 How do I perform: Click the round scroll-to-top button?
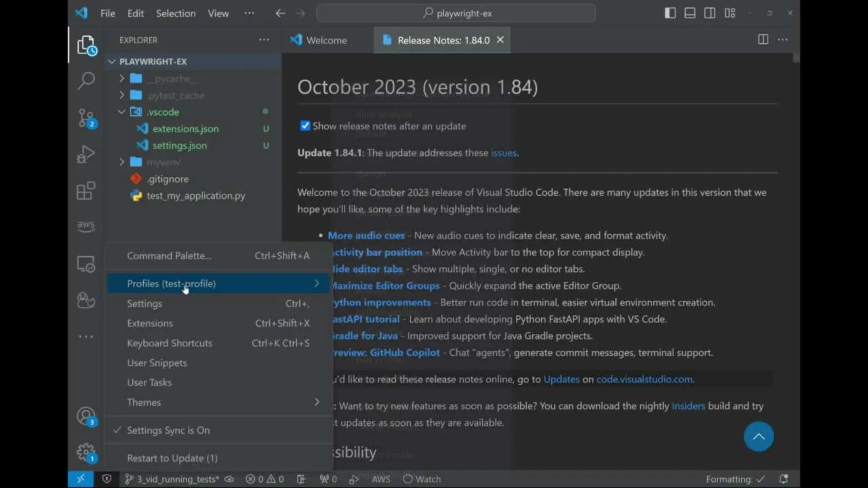click(758, 436)
